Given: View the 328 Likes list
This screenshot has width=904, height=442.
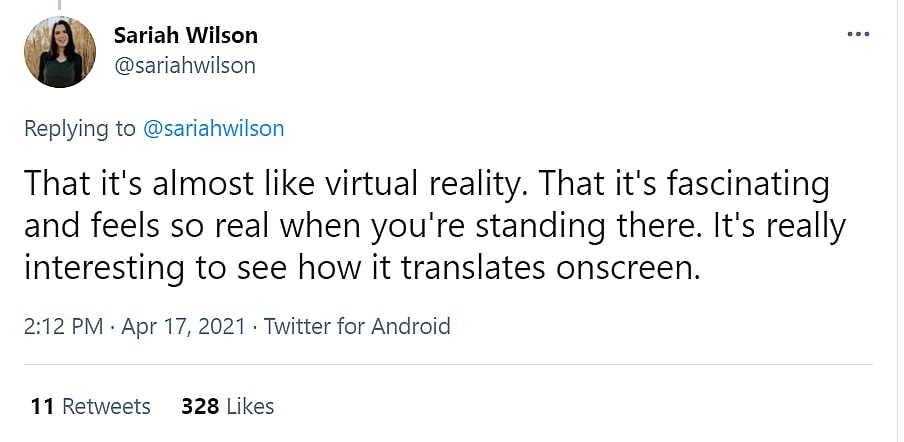Looking at the screenshot, I should [x=227, y=406].
